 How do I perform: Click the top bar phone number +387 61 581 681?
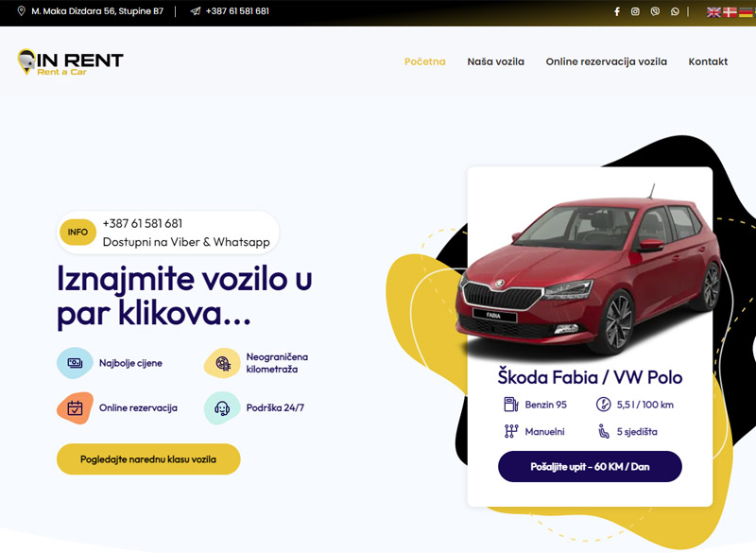pyautogui.click(x=237, y=11)
